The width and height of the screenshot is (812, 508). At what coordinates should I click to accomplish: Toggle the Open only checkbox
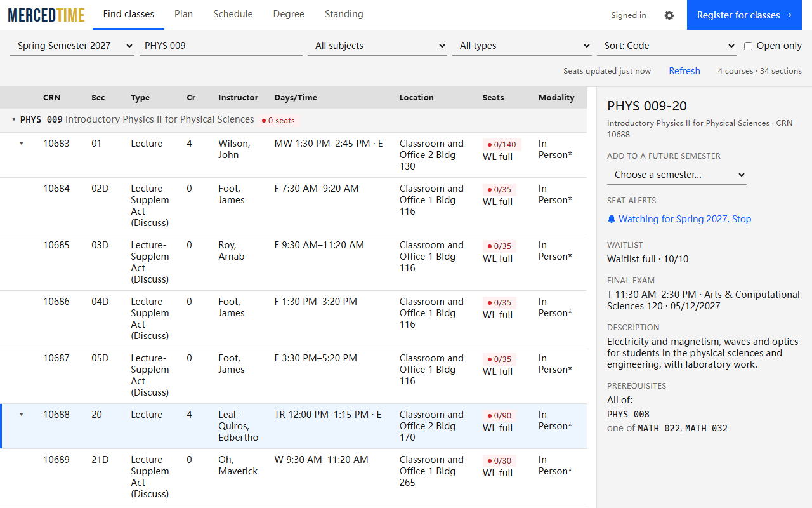[x=748, y=46]
